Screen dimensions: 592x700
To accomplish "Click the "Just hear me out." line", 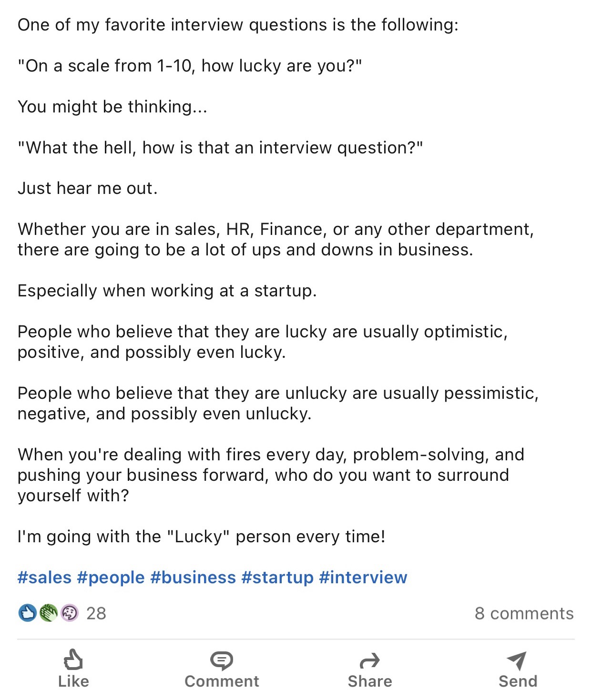I will point(88,188).
